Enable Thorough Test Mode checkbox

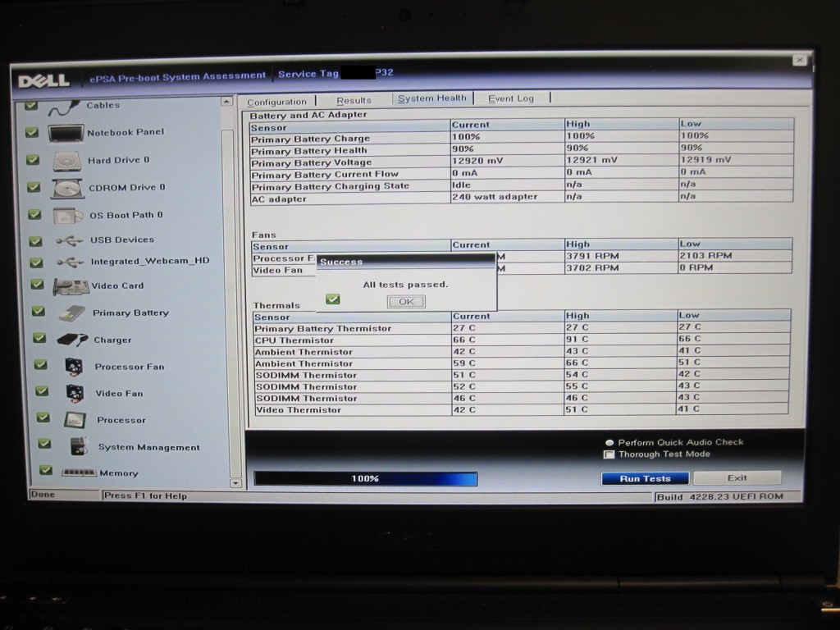(x=609, y=454)
